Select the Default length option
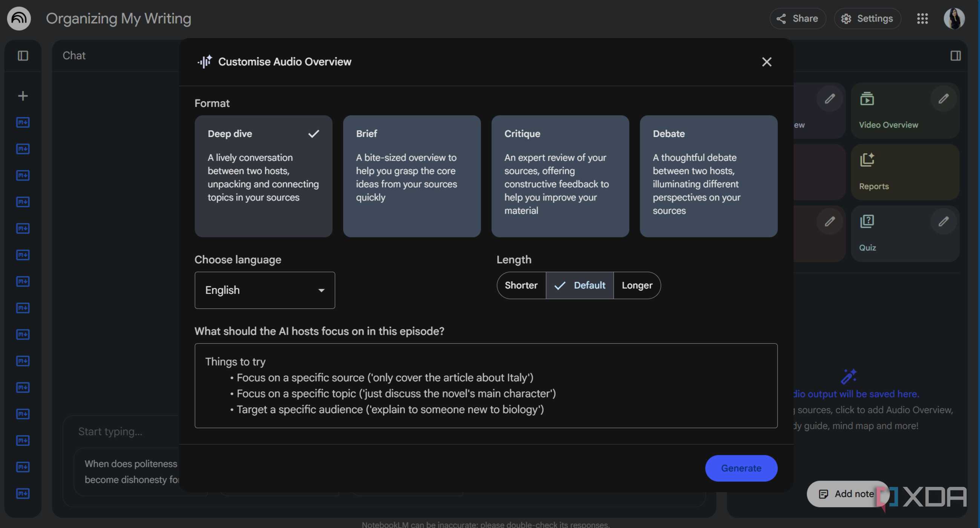The image size is (980, 528). [580, 285]
